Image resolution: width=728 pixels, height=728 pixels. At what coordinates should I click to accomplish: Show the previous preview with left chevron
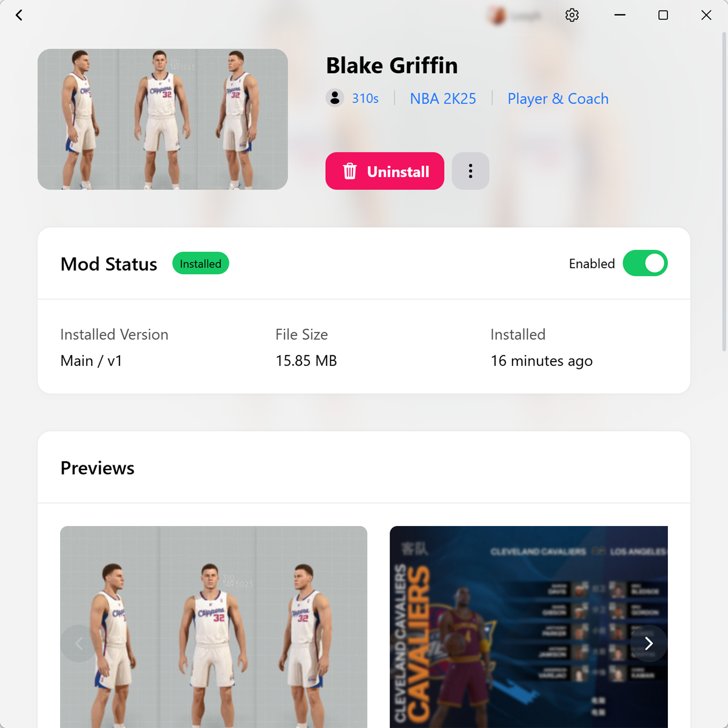coord(79,643)
